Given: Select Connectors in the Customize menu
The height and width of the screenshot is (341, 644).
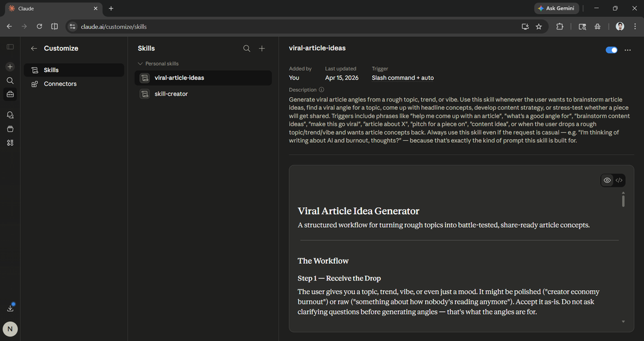Looking at the screenshot, I should [x=60, y=84].
